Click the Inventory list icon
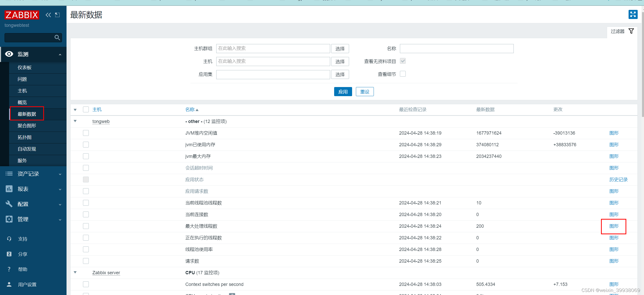This screenshot has width=644, height=295. coord(9,174)
